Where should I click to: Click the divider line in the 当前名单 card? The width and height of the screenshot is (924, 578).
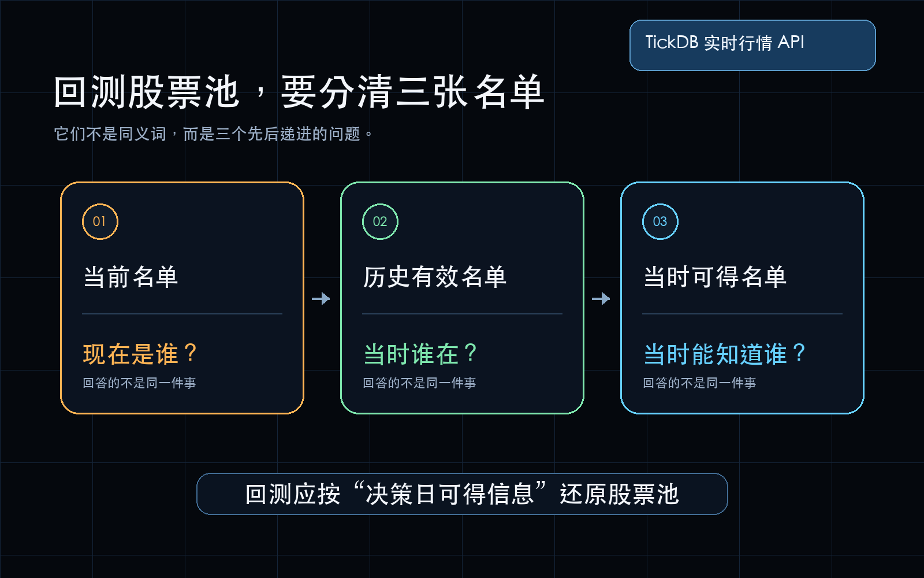pyautogui.click(x=182, y=314)
